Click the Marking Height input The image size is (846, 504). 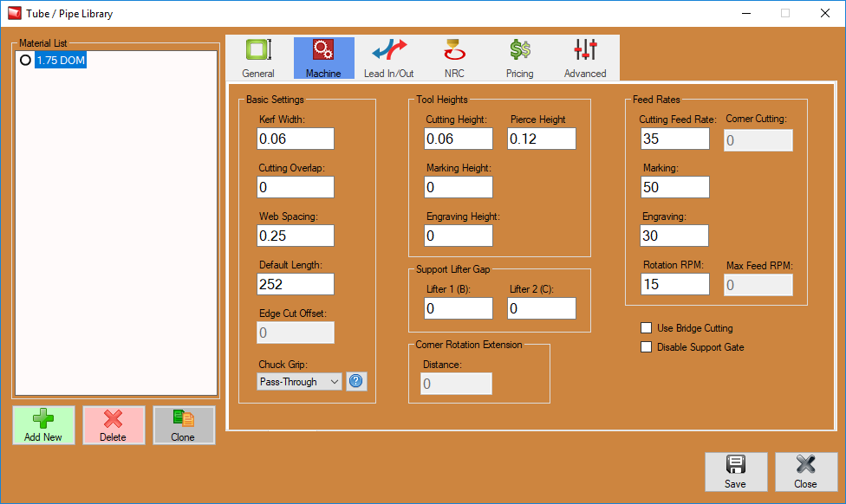pos(459,188)
